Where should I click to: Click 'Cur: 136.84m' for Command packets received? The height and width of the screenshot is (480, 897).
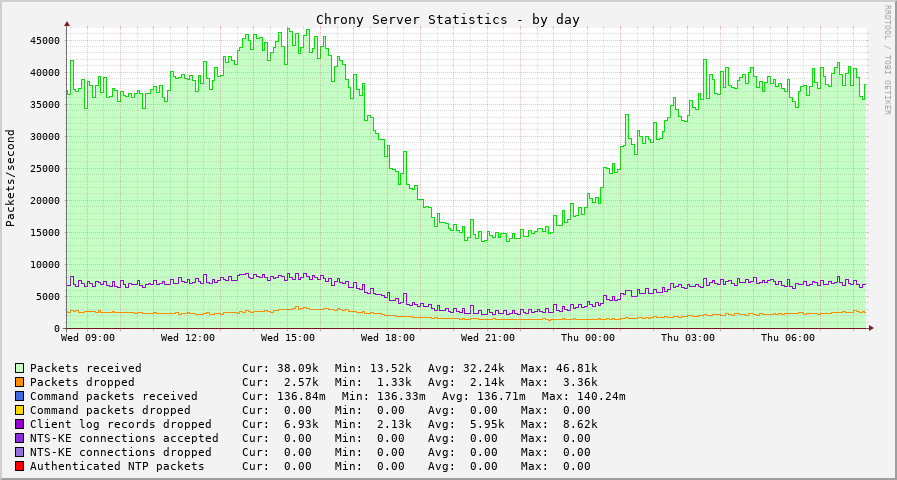(284, 396)
